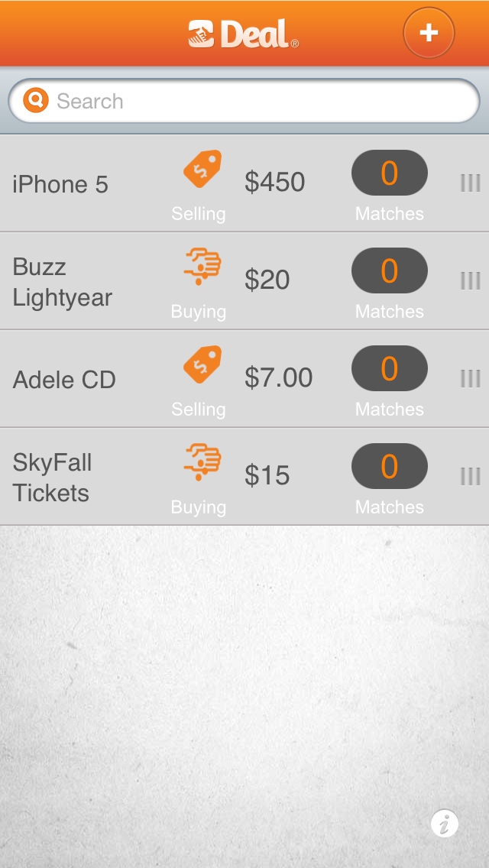Tap the reorder handle on the Adele CD row
This screenshot has height=868, width=489.
coord(470,379)
